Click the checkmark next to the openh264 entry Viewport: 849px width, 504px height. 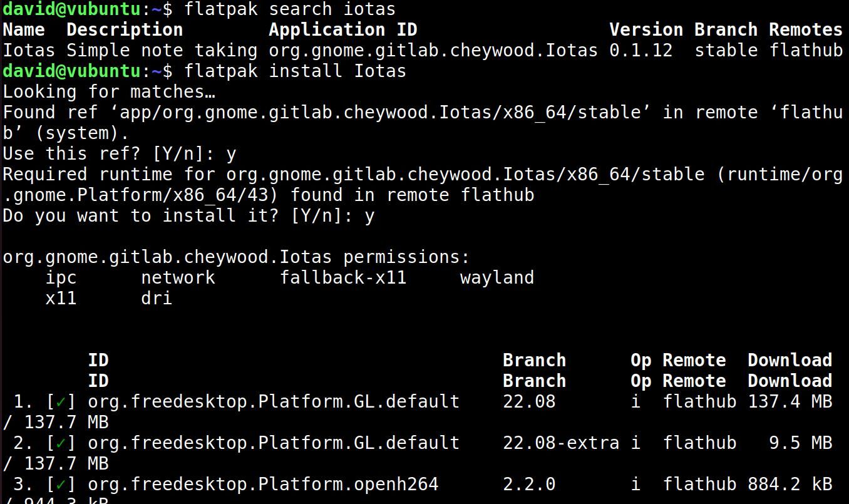point(61,484)
